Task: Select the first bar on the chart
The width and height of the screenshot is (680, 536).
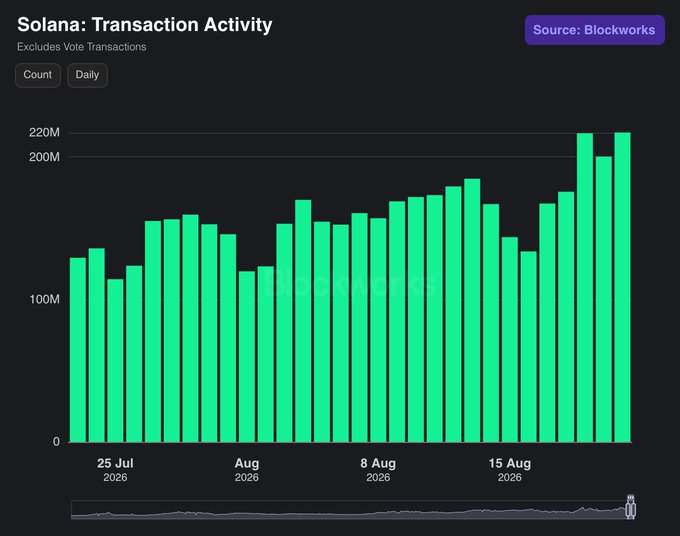Action: pyautogui.click(x=78, y=350)
